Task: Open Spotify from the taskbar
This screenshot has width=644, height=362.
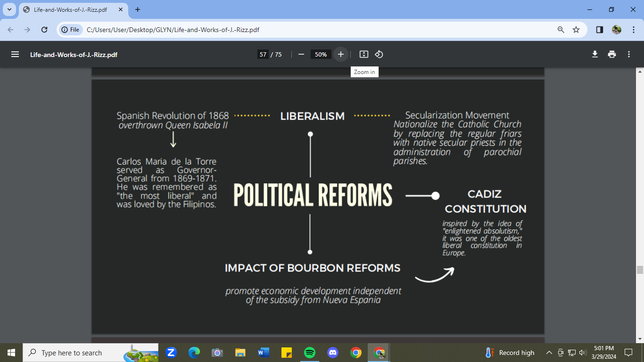Action: pos(310,353)
